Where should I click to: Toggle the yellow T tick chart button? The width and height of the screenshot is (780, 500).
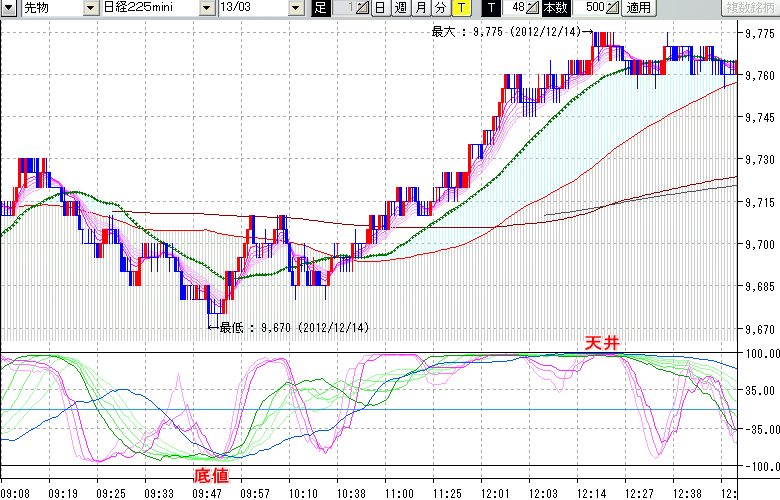(461, 8)
